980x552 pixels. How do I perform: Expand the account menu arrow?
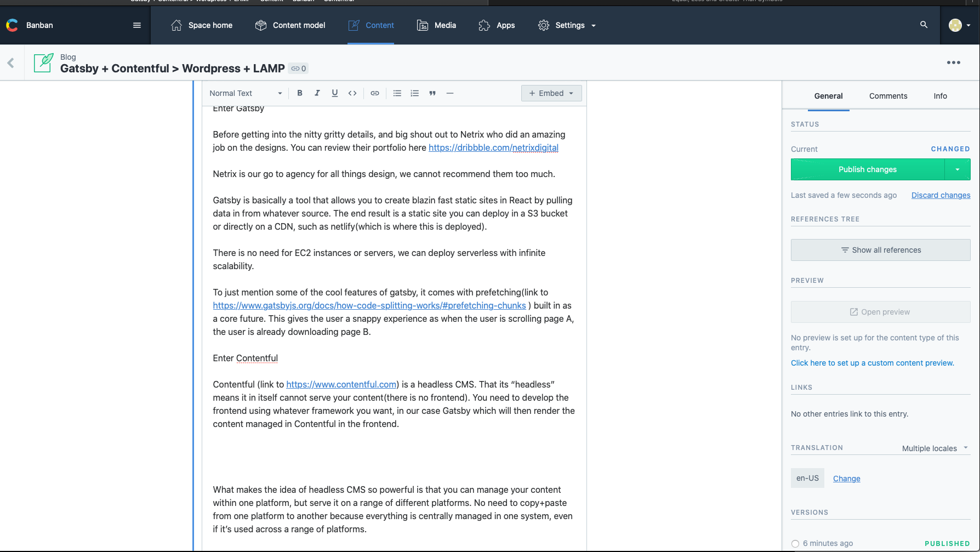(x=968, y=25)
